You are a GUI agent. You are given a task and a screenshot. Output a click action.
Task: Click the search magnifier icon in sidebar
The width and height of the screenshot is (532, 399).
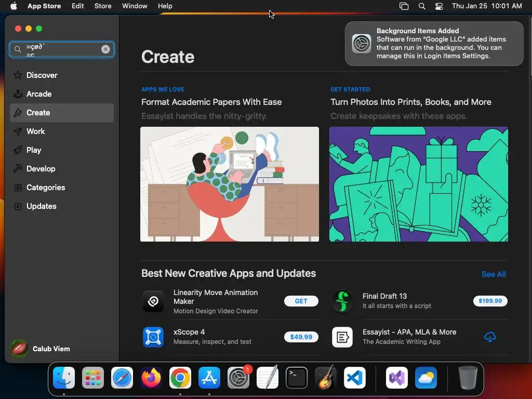18,49
